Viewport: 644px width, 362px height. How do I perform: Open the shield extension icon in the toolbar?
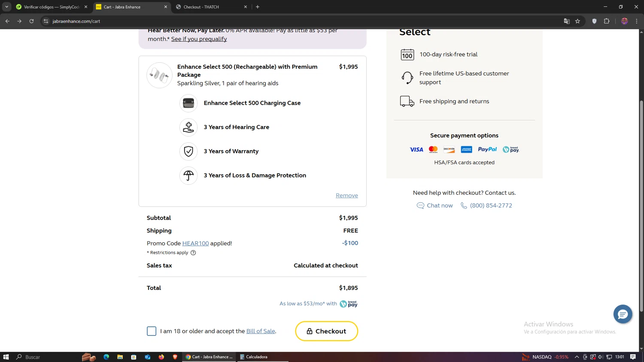[594, 21]
